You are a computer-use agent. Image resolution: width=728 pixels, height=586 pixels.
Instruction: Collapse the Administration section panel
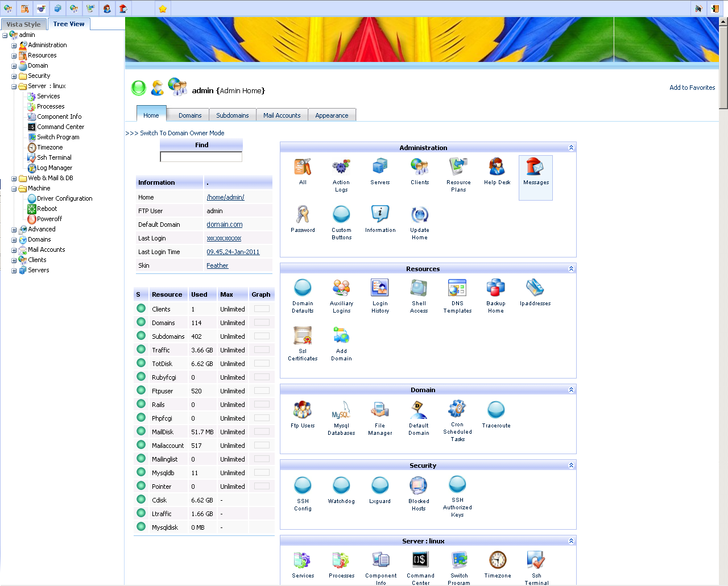(571, 148)
